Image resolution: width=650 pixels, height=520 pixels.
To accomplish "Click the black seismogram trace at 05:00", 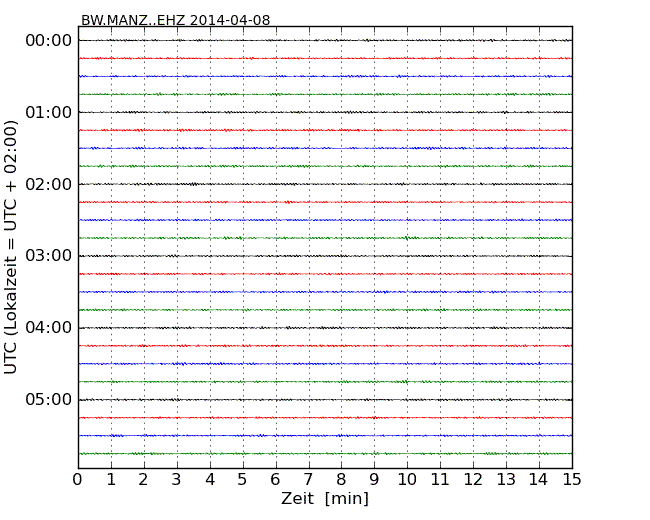I will (325, 400).
